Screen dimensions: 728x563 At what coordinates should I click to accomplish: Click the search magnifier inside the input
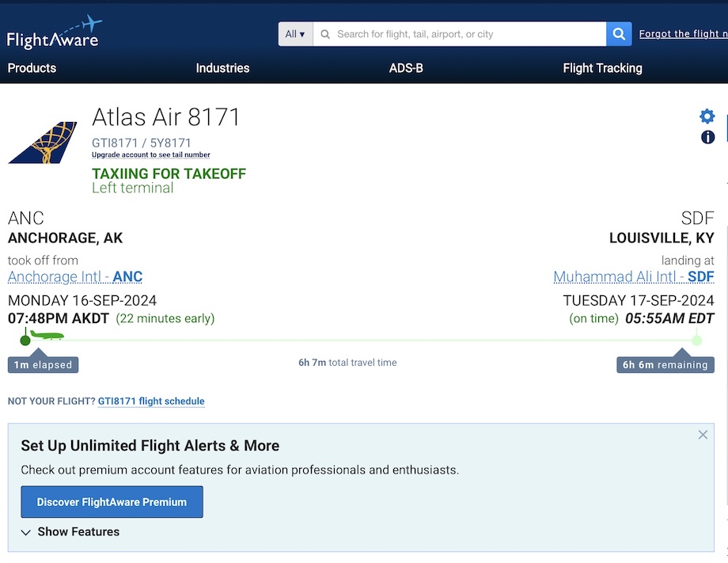[x=325, y=34]
